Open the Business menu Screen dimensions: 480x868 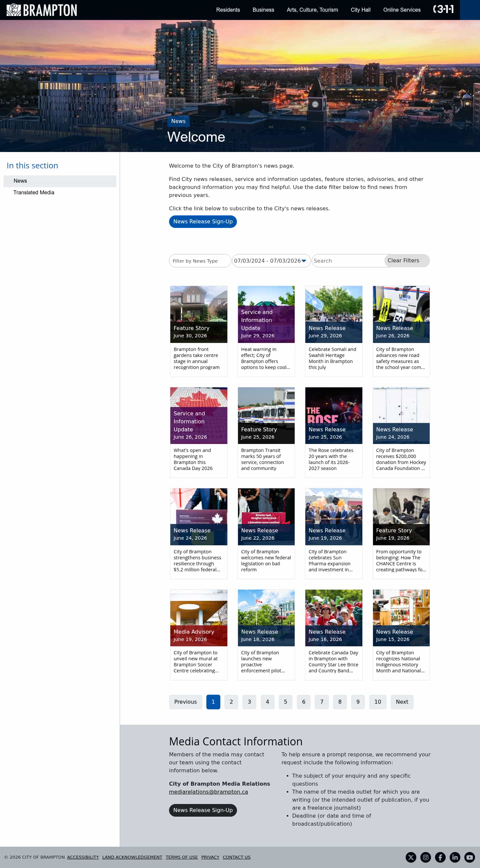click(263, 10)
